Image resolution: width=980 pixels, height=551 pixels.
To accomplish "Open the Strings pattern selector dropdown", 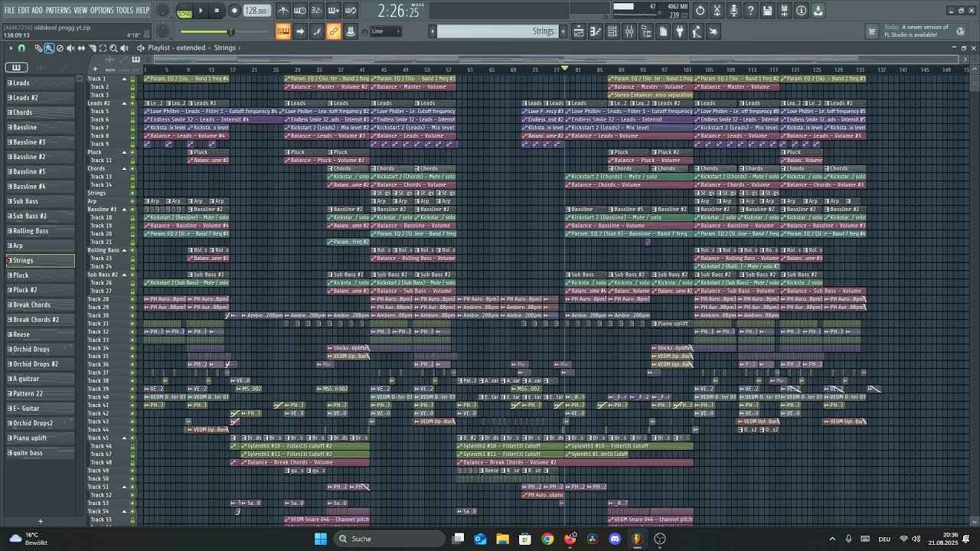I will coord(495,31).
